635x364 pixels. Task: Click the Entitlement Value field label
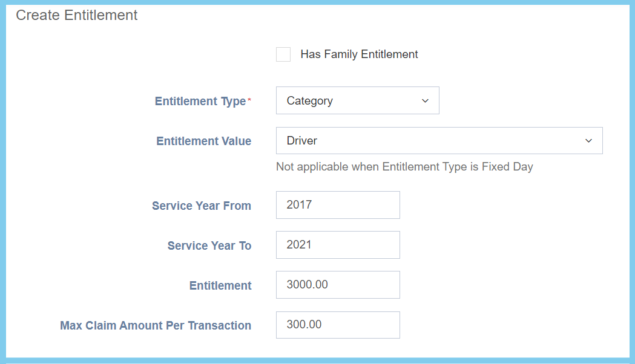pos(203,141)
